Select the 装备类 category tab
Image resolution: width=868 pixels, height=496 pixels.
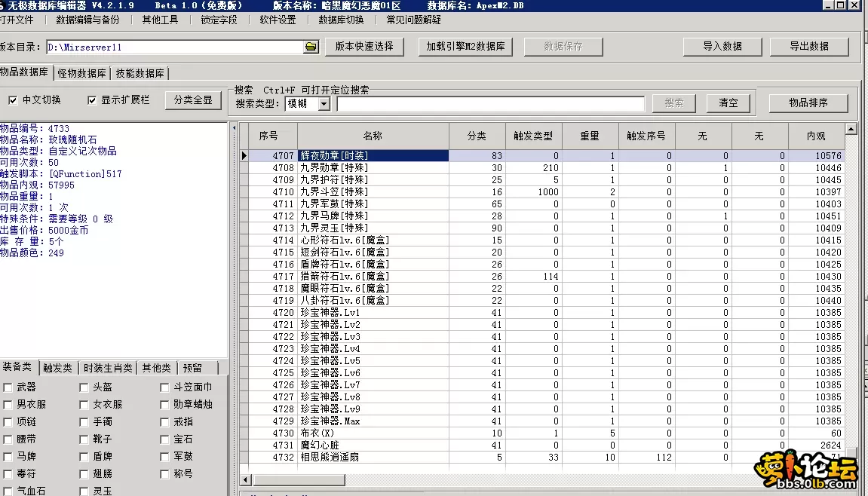click(17, 367)
